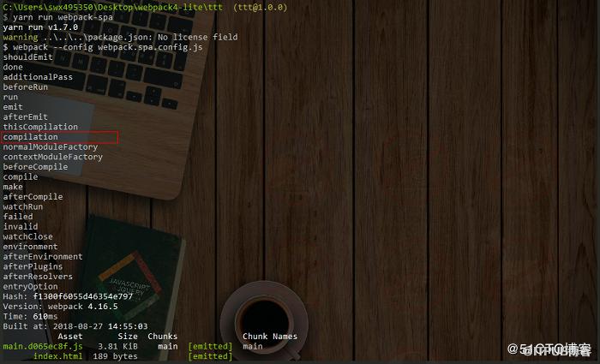Click the 'afterCompile' output line
Image resolution: width=600 pixels, height=364 pixels.
click(33, 196)
